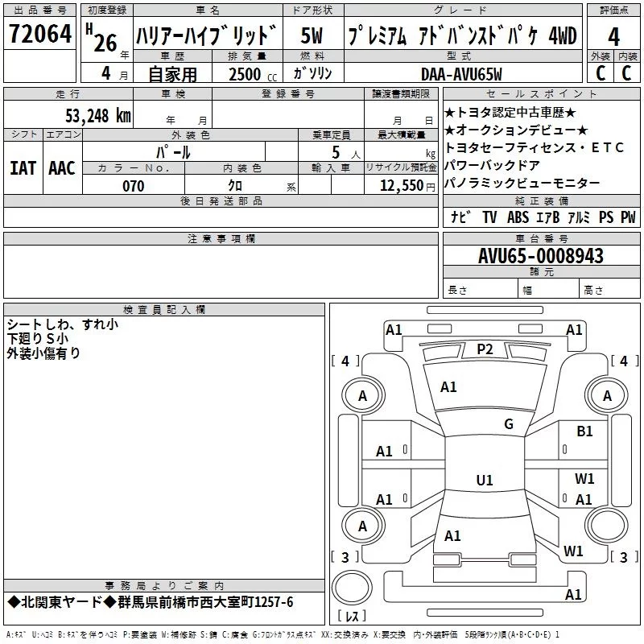The height and width of the screenshot is (644, 644).
Task: Select the line トヨタセーフティセンス・ETC
Action: tap(535, 147)
